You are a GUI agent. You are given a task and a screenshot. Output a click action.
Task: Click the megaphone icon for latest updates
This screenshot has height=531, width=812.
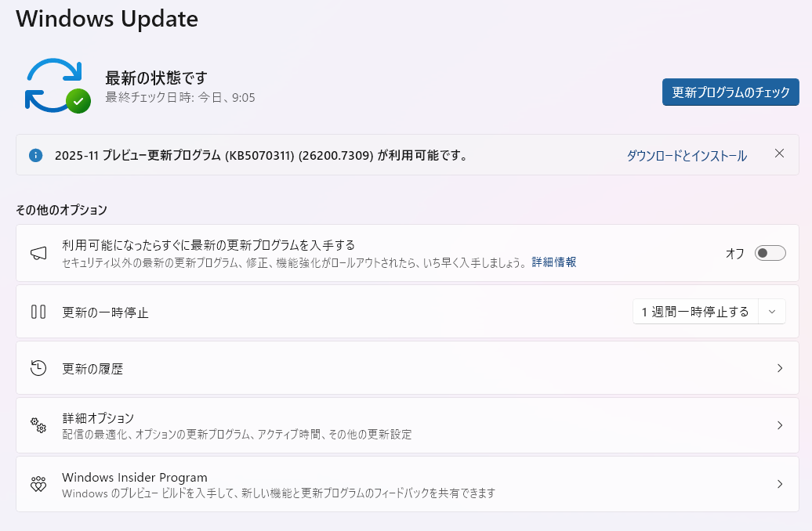tap(38, 253)
